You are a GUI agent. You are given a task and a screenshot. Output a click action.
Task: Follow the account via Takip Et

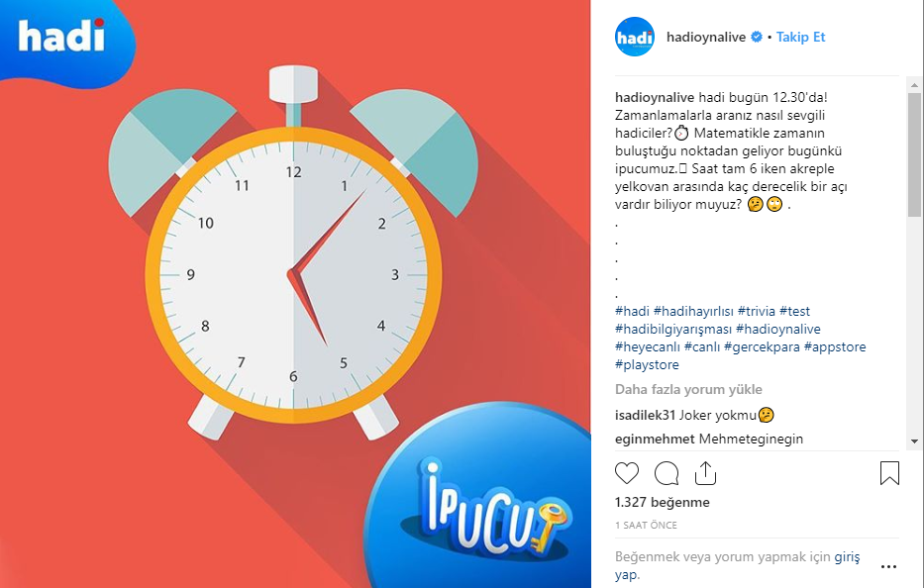pos(800,37)
